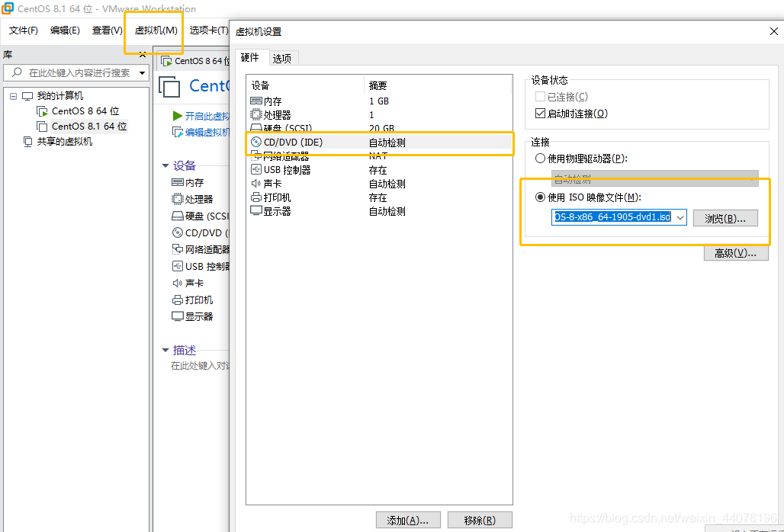
Task: Click the 移除(R) button
Action: [x=480, y=520]
